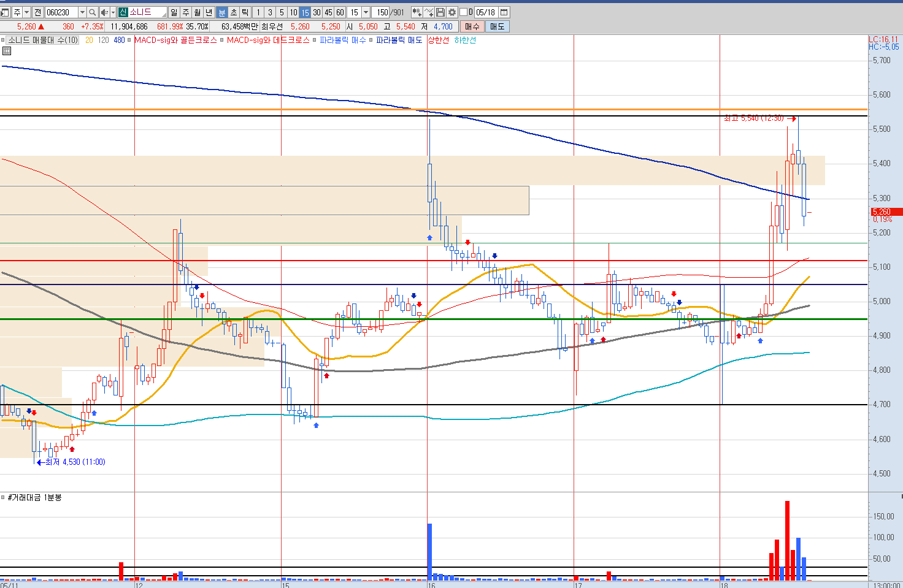Click the 11,904,686 volume value
Viewport: 903px width, 588px height.
(129, 26)
